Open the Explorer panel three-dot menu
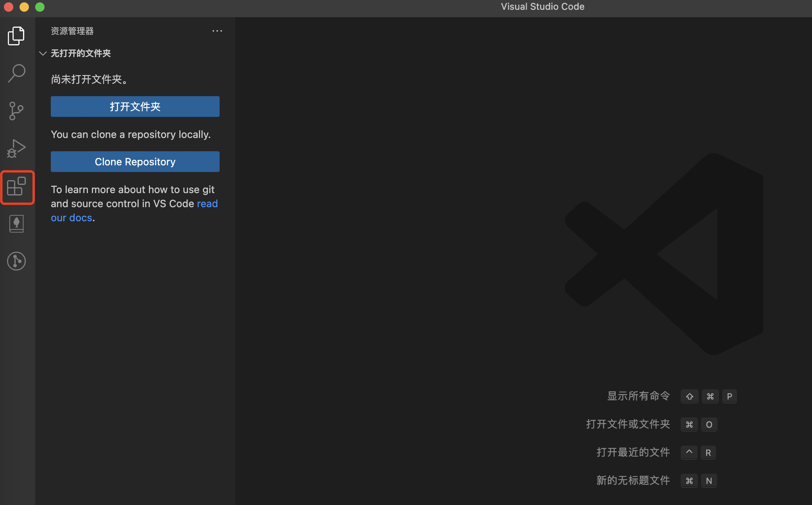The height and width of the screenshot is (505, 812). point(217,31)
